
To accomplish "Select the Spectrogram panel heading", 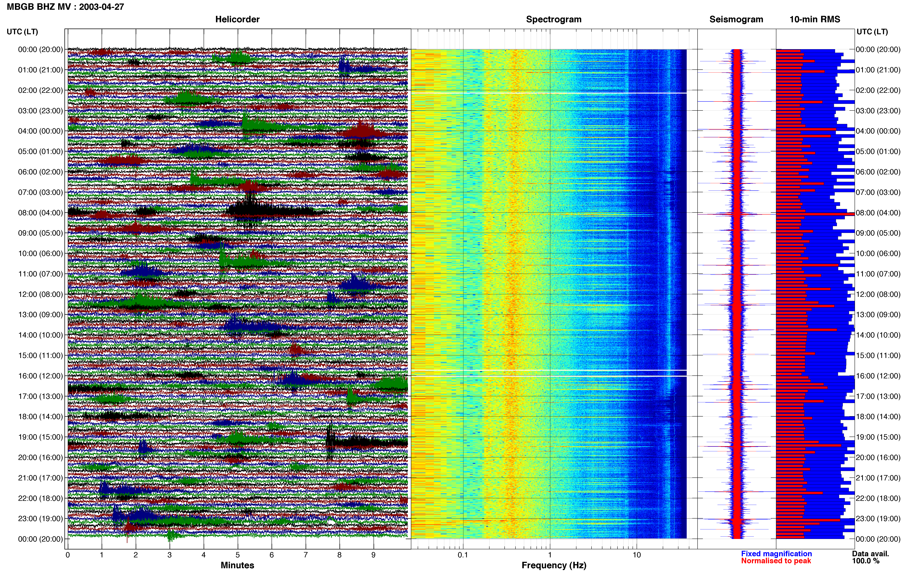I will (x=554, y=20).
